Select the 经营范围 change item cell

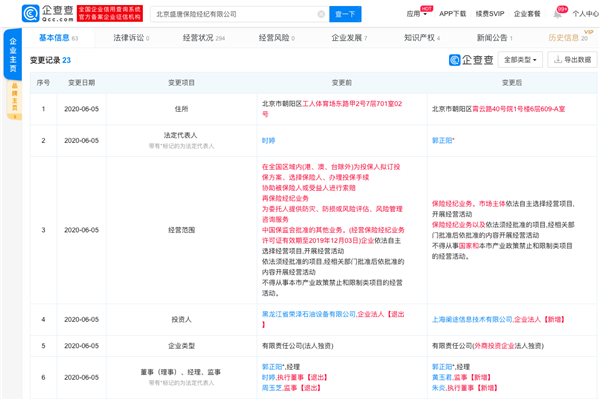click(181, 230)
